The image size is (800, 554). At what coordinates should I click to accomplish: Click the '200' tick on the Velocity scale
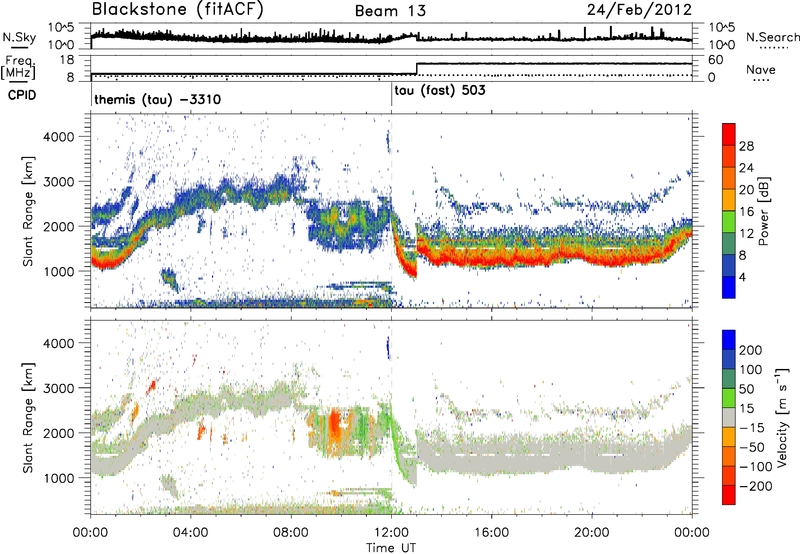751,350
